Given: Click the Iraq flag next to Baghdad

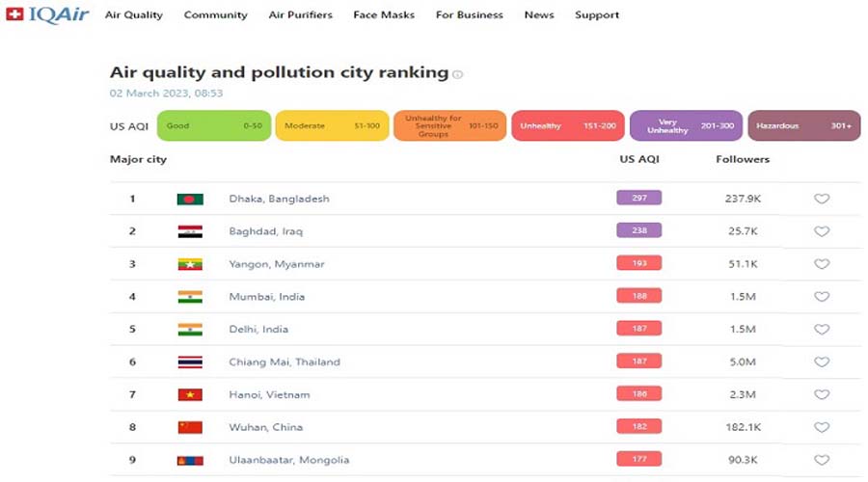Looking at the screenshot, I should click(190, 232).
